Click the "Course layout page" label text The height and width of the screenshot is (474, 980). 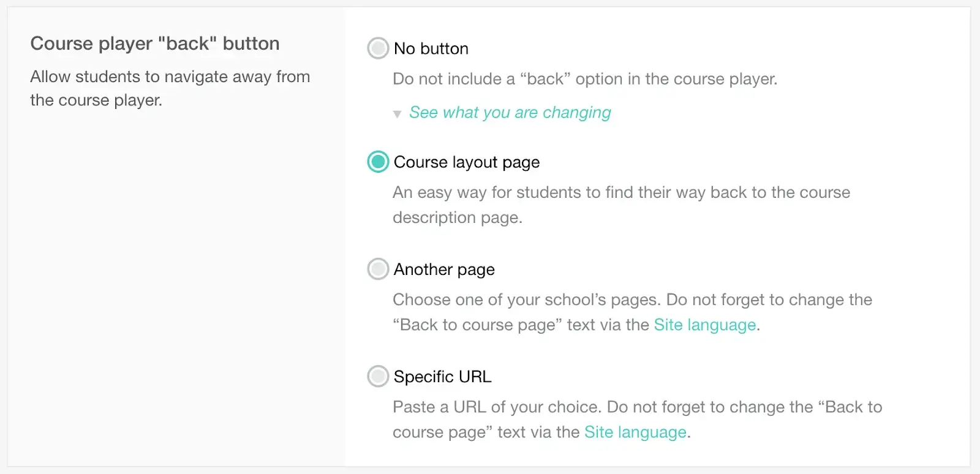click(467, 162)
